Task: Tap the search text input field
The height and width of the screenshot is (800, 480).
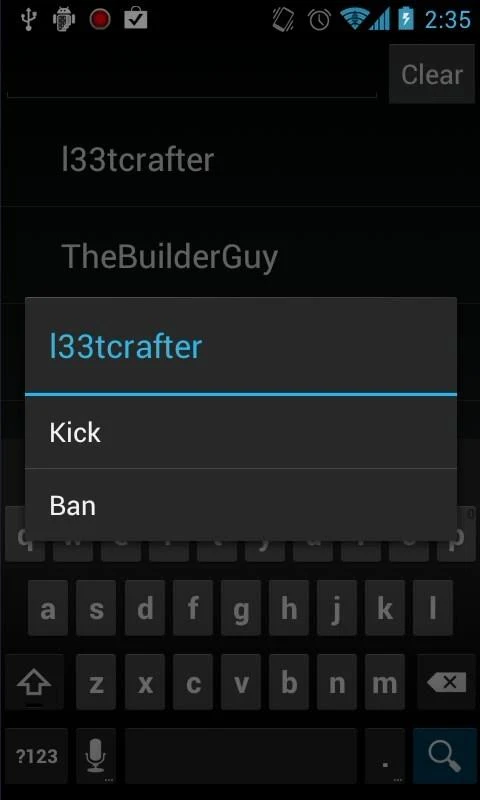Action: 192,74
